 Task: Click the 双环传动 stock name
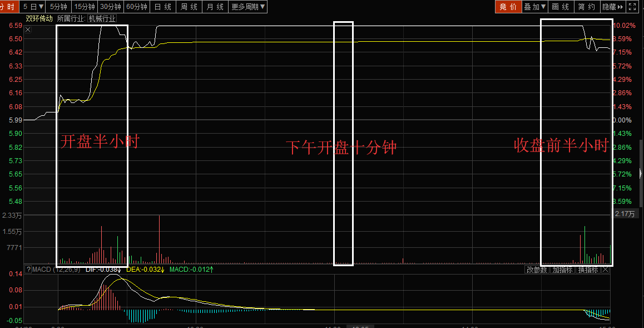click(x=39, y=18)
